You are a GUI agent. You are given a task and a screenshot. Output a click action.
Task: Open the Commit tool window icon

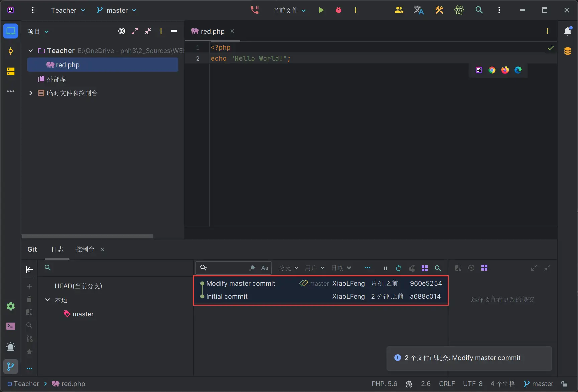click(x=11, y=51)
